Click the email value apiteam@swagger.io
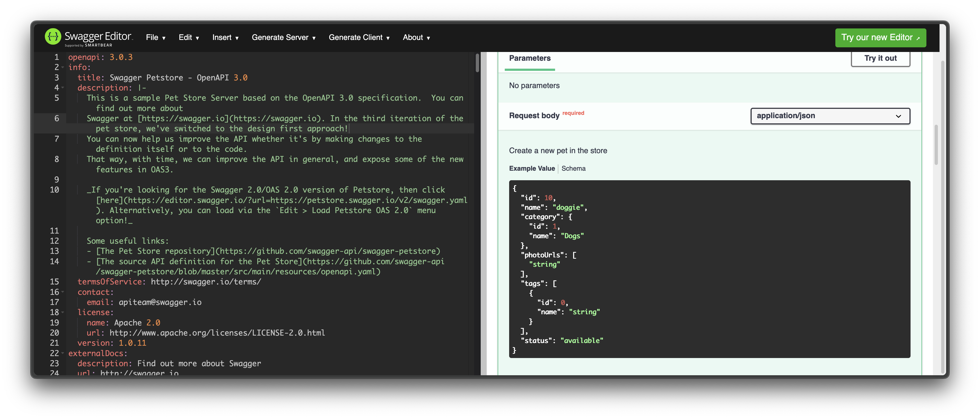 coord(160,302)
